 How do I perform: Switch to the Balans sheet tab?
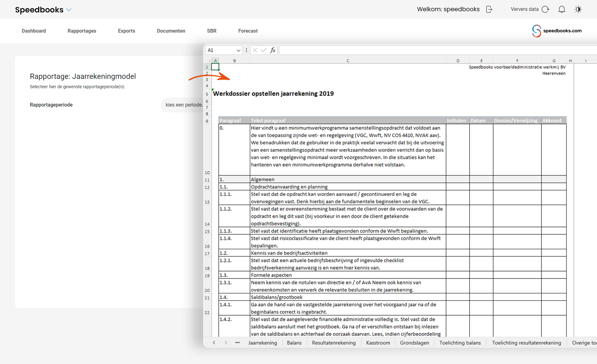coord(294,343)
